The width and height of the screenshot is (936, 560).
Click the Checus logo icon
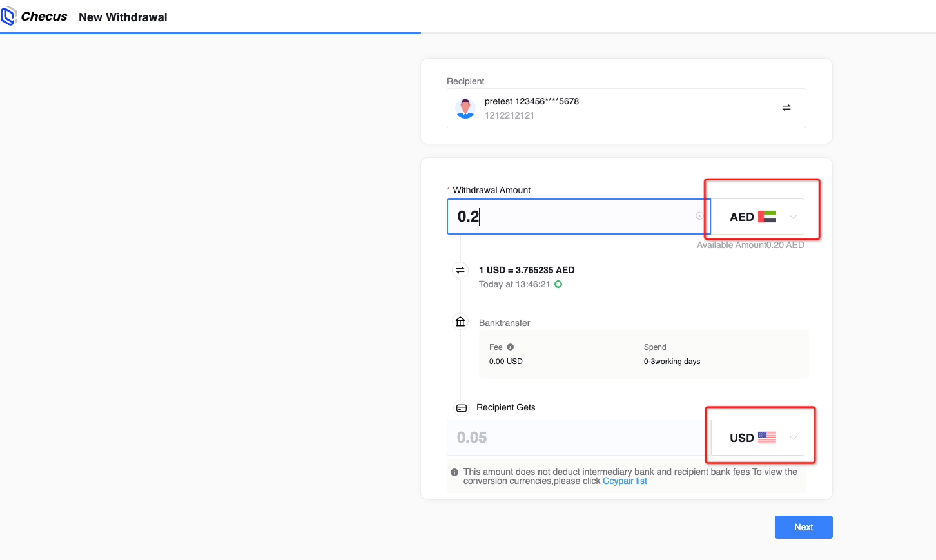tap(8, 16)
